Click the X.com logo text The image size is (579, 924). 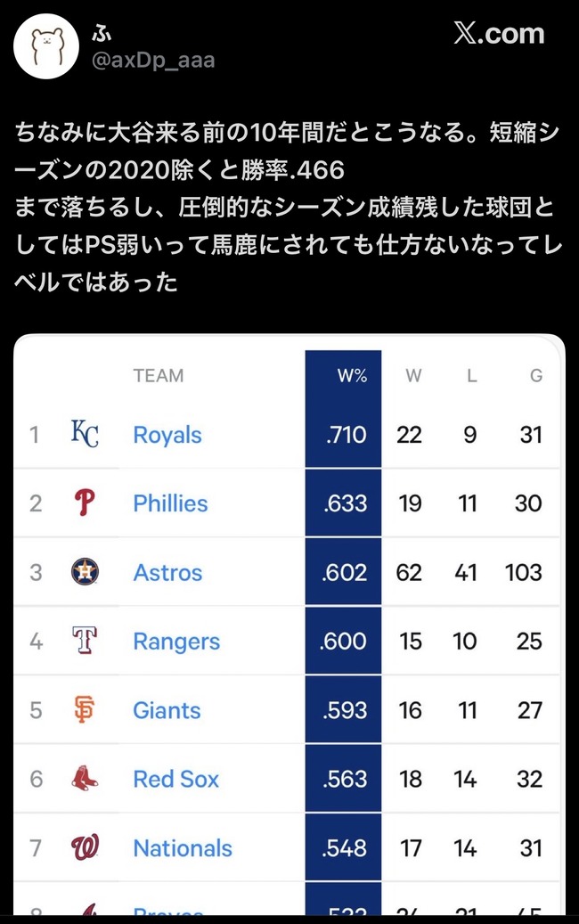pos(498,34)
